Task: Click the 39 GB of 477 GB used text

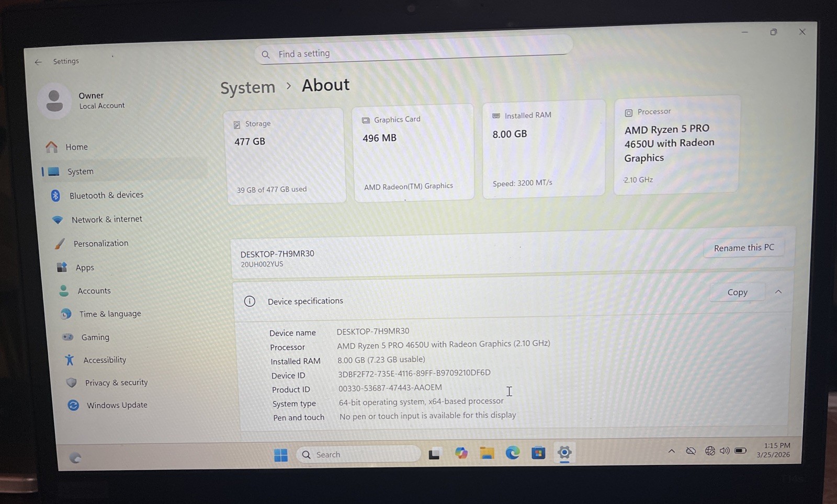Action: click(272, 189)
